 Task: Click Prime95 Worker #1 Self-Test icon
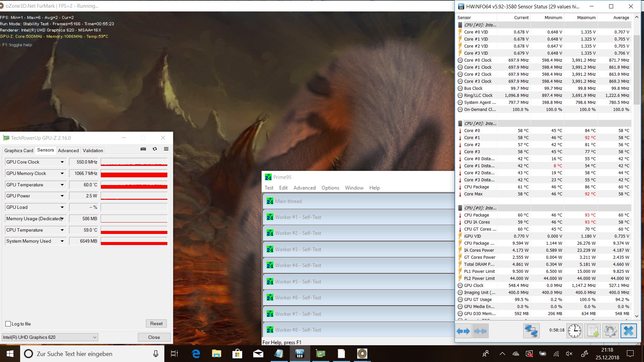click(270, 217)
